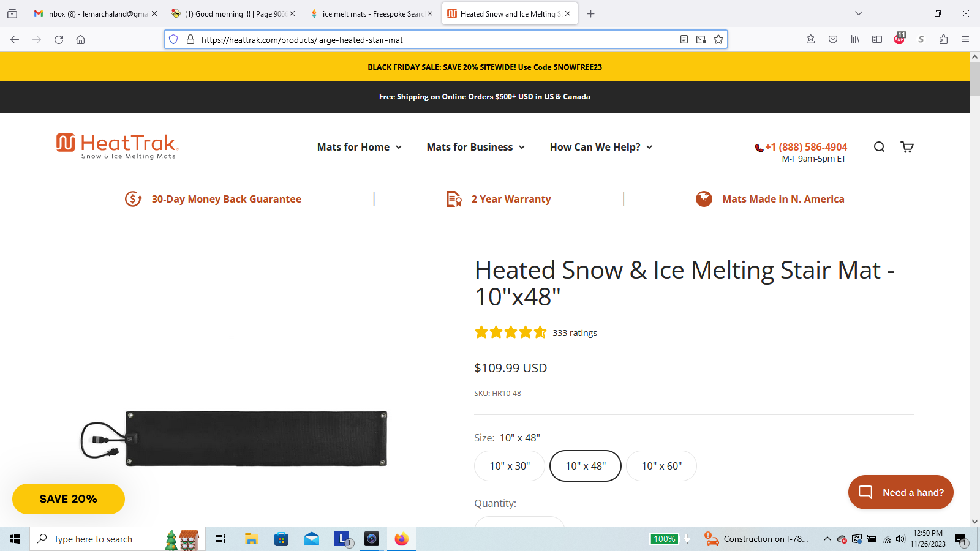Screen dimensions: 980x551
Task: Open Firefox application menu hamburger
Action: coord(965,40)
